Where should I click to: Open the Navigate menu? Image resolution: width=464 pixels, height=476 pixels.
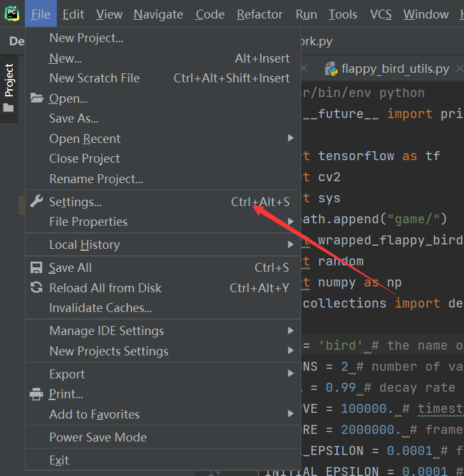pyautogui.click(x=158, y=14)
